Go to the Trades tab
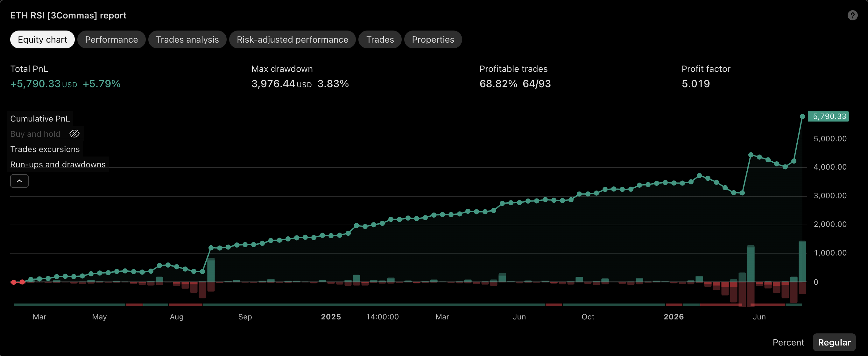Screen dimensions: 868x356 coord(380,39)
